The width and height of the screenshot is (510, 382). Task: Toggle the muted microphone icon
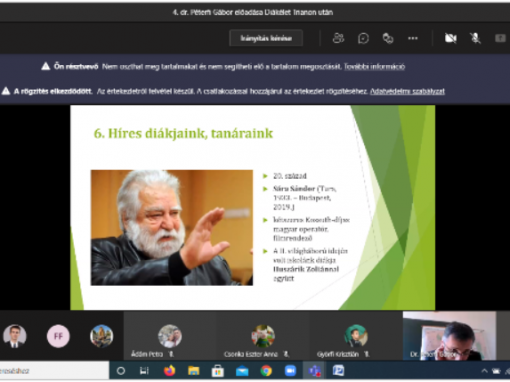coord(476,38)
